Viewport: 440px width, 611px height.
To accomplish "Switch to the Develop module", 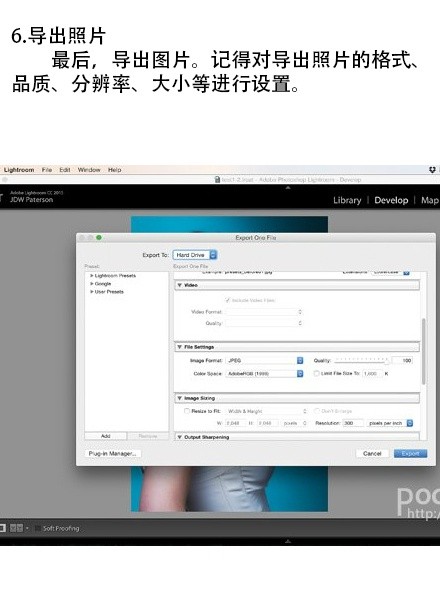I will (391, 200).
